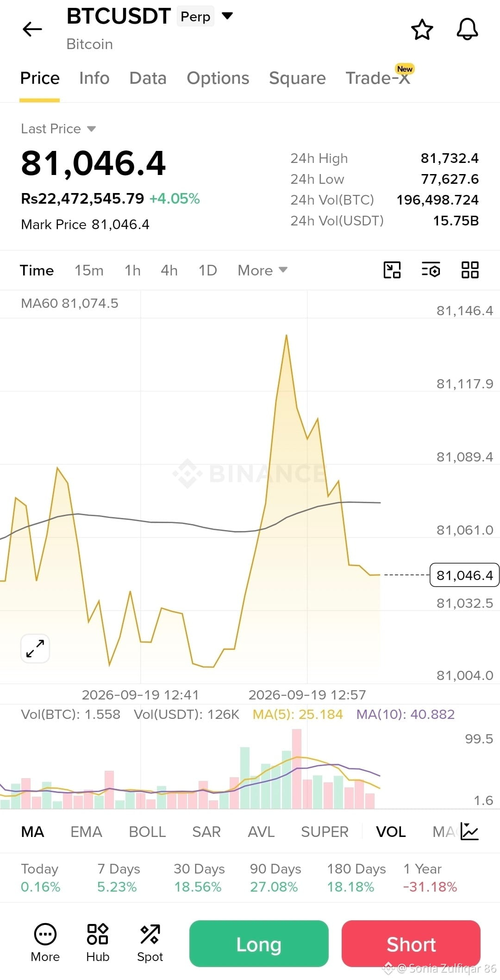The image size is (500, 980).
Task: Select the 4h timeframe
Action: [169, 270]
